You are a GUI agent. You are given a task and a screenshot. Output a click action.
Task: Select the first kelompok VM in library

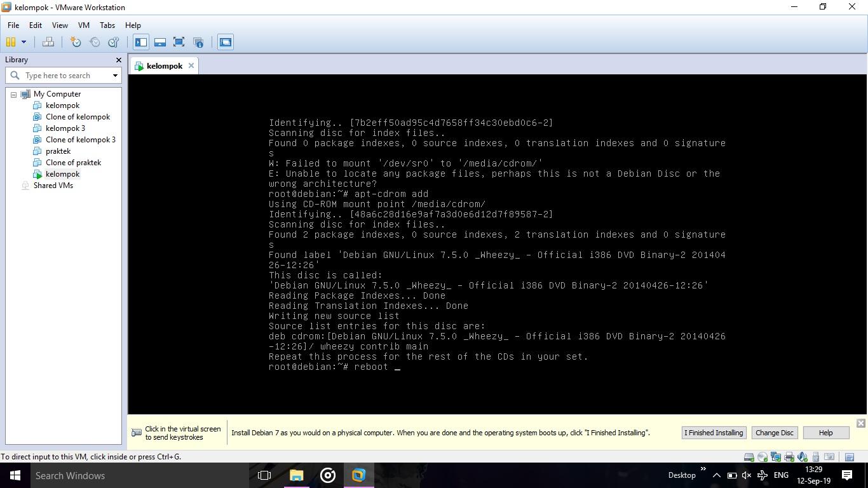pyautogui.click(x=62, y=105)
